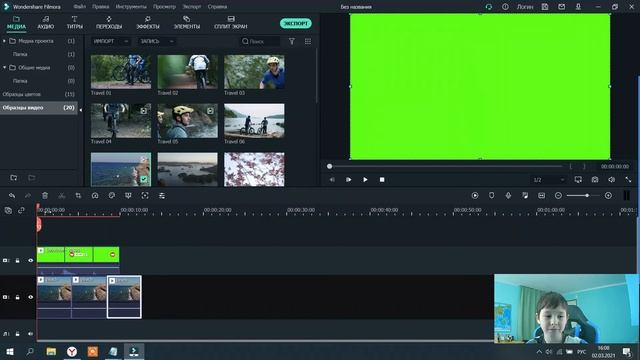
Task: Collapse the media sidebar panel arrow
Action: pos(80,110)
